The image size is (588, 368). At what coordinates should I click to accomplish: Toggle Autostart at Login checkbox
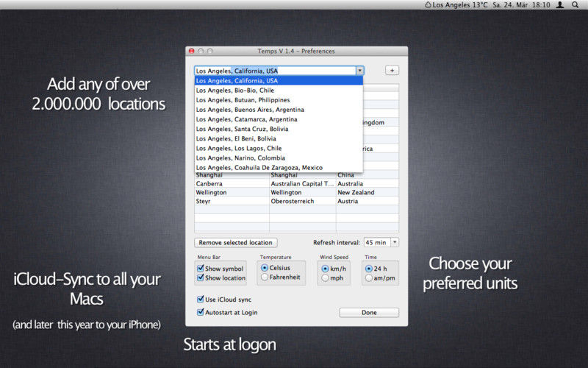click(x=200, y=312)
